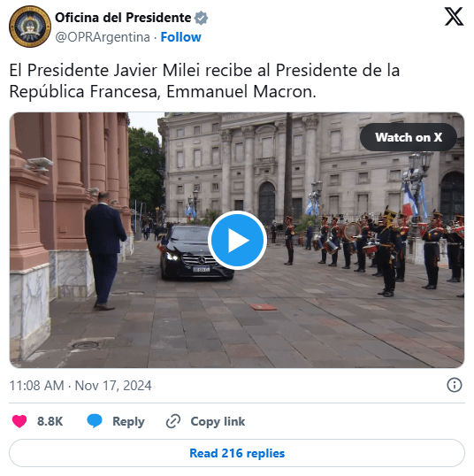Click the blue reply bubble icon
The height and width of the screenshot is (476, 474).
click(x=95, y=421)
